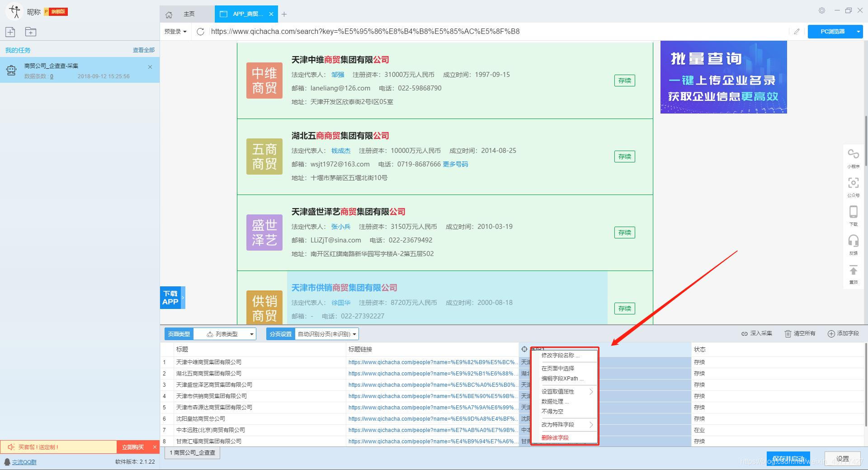868x470 pixels.
Task: Click the home icon tab
Action: (169, 14)
